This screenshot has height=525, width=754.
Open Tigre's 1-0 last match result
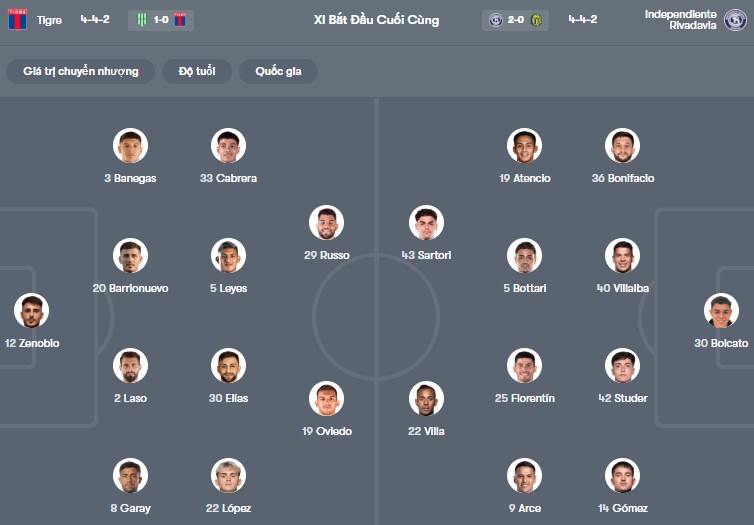tap(161, 20)
